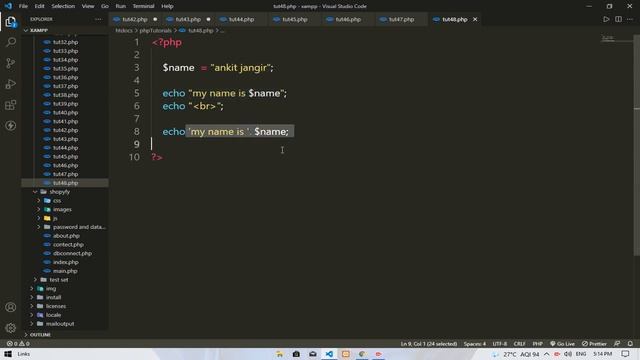This screenshot has height=360, width=640.
Task: Click the unsaved dot on tut42.php tab
Action: coord(155,19)
